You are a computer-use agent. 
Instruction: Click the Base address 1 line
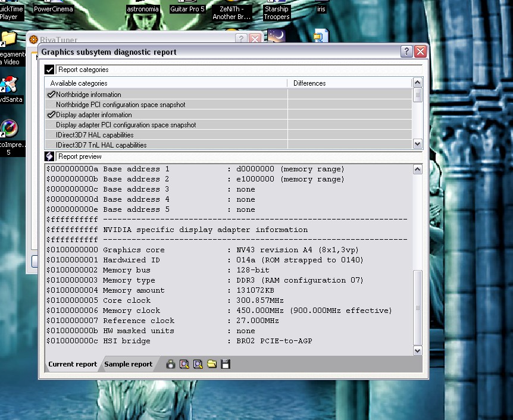point(195,169)
